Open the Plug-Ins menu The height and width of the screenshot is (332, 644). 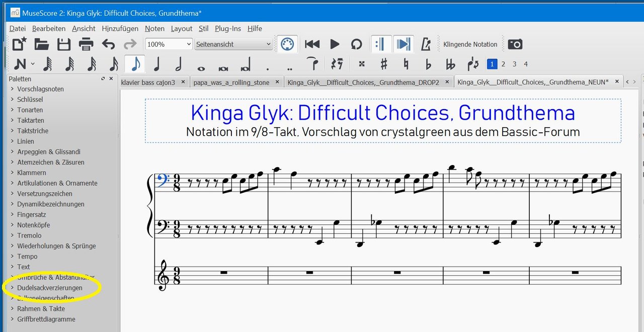[228, 29]
